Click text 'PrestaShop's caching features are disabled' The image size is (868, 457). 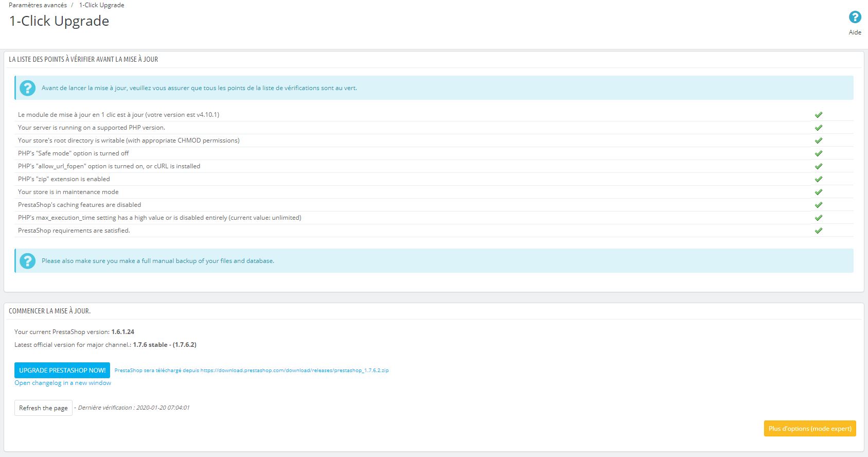79,205
